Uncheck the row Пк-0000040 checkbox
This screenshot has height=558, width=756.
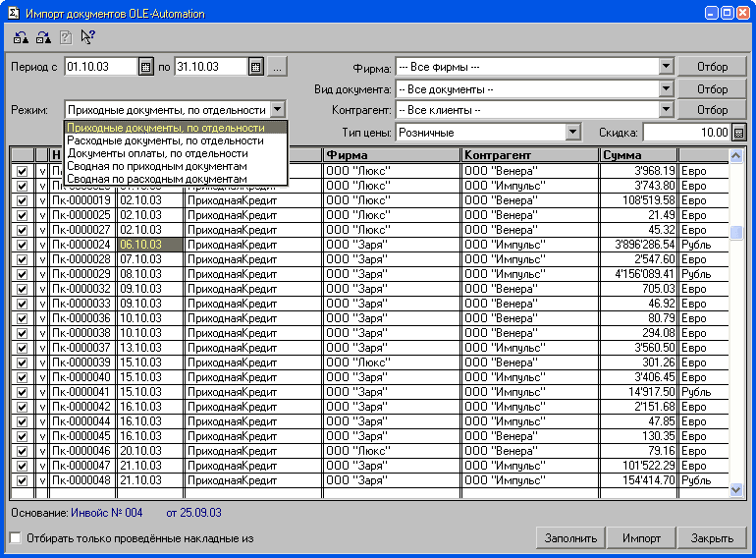[22, 377]
